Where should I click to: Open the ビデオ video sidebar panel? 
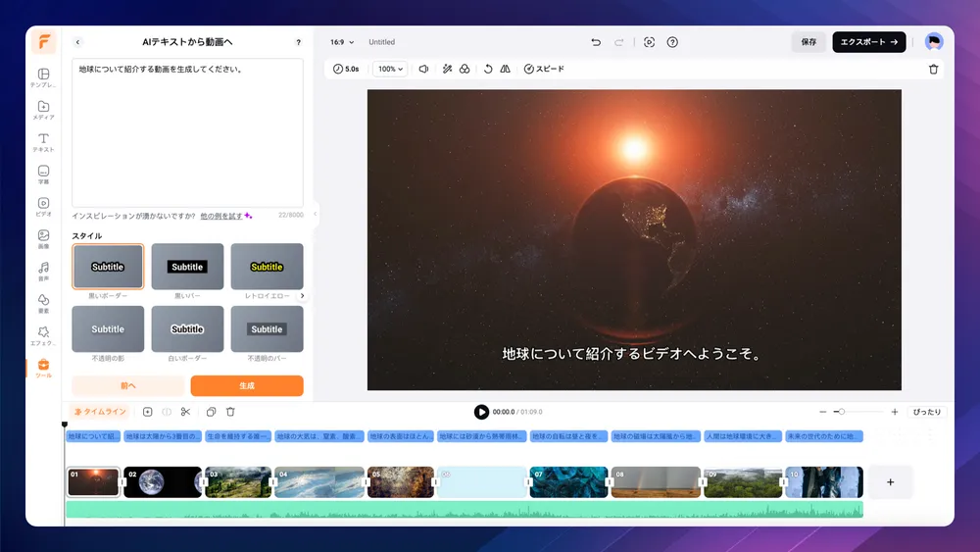coord(43,207)
